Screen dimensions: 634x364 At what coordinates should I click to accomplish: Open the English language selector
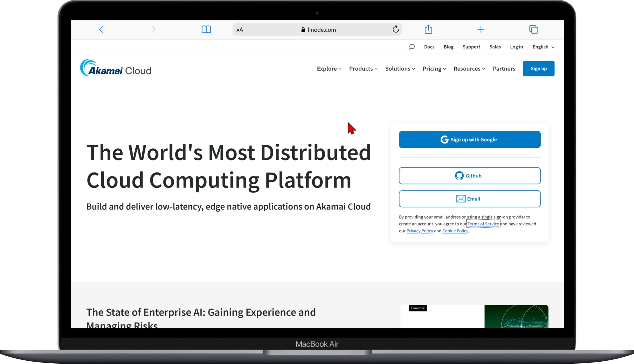pos(544,47)
